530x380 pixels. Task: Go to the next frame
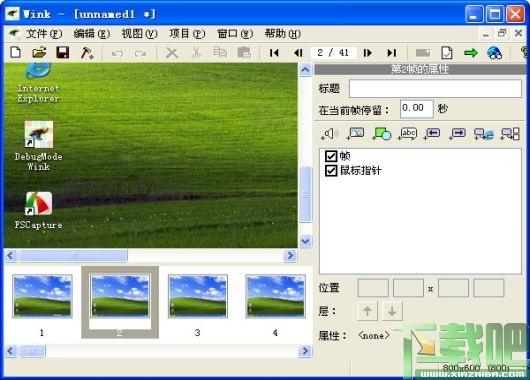368,53
